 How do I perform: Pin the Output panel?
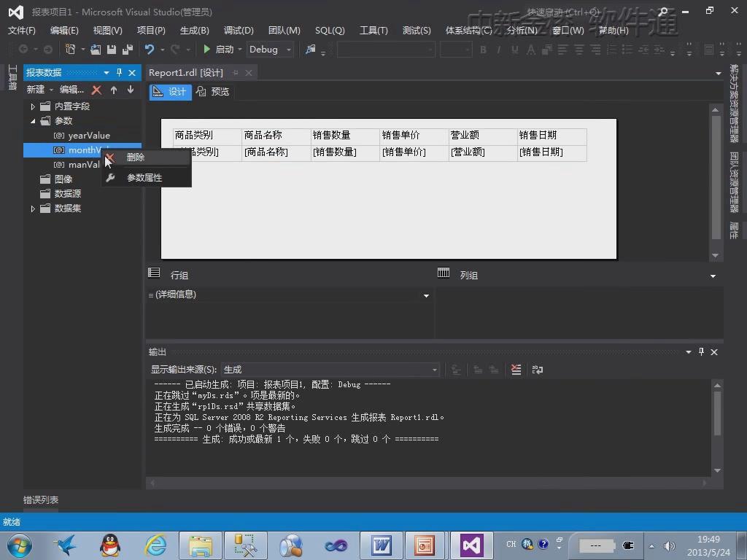701,352
